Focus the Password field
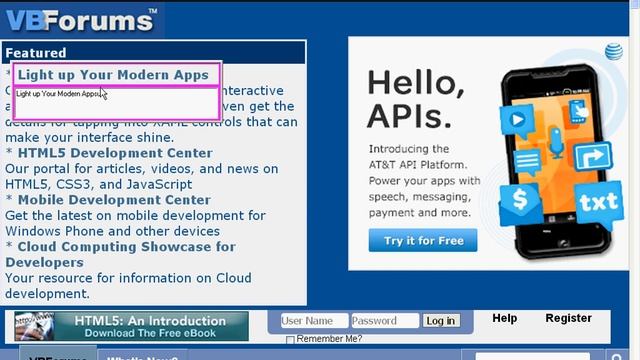Image resolution: width=640 pixels, height=360 pixels. (x=385, y=320)
